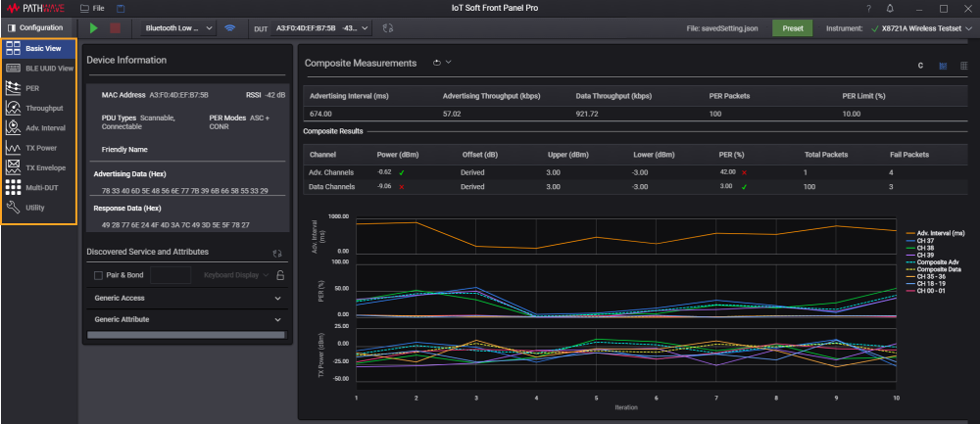
Task: Select the grid table layout icon
Action: pyautogui.click(x=963, y=66)
